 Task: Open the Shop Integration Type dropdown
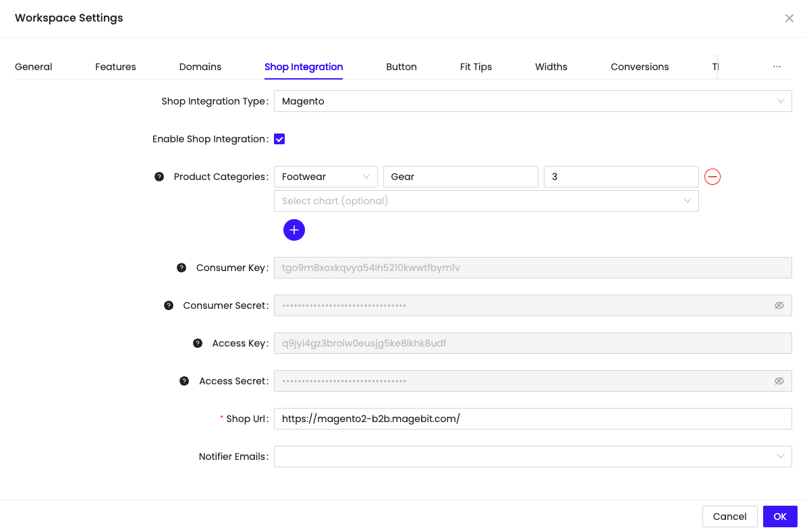(x=533, y=100)
